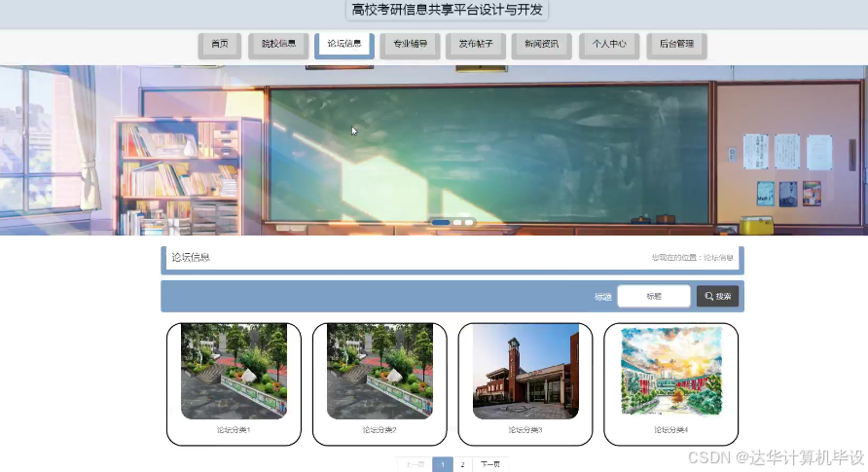Click the 论坛信息 breadcrumb location text
The height and width of the screenshot is (472, 868).
[718, 258]
